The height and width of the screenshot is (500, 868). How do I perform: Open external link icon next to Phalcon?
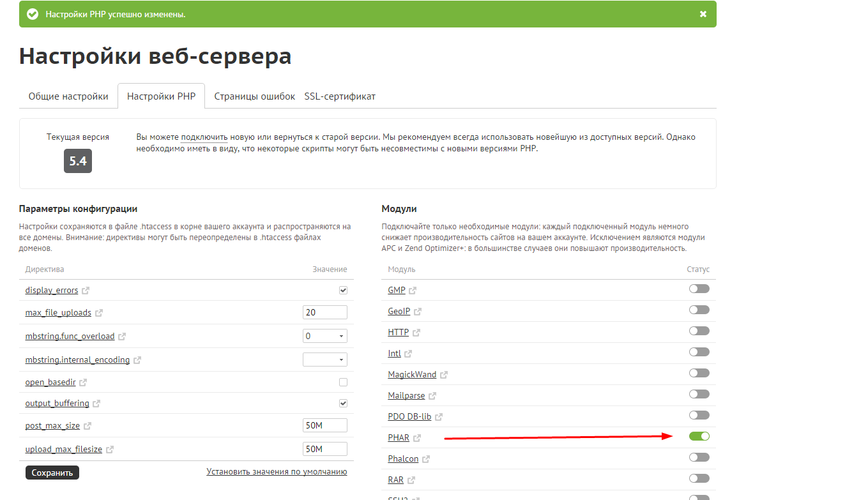426,459
